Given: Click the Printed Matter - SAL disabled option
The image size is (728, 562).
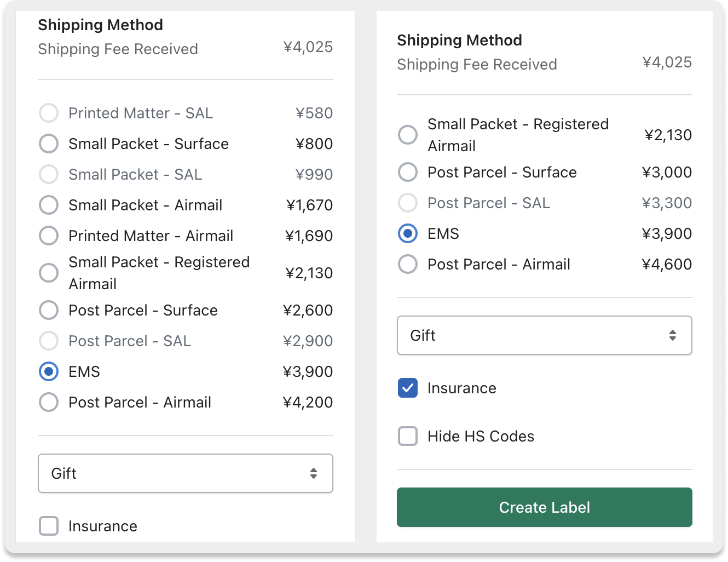Looking at the screenshot, I should (49, 113).
